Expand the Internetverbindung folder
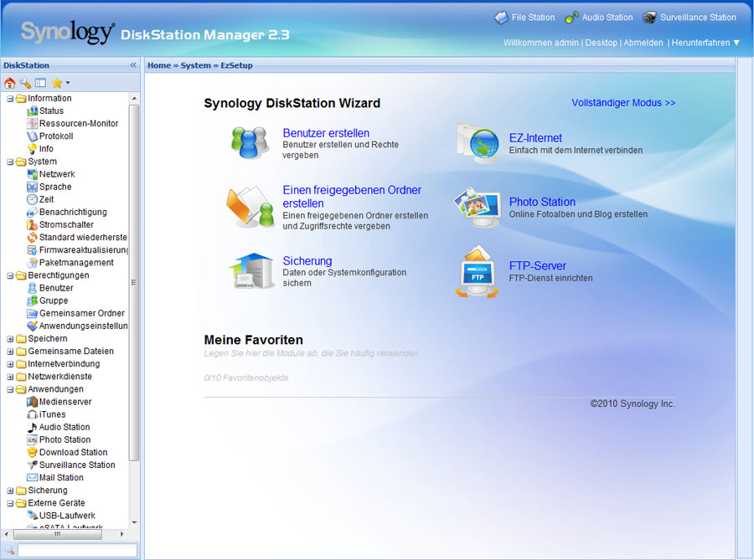The image size is (754, 560). coord(10,364)
